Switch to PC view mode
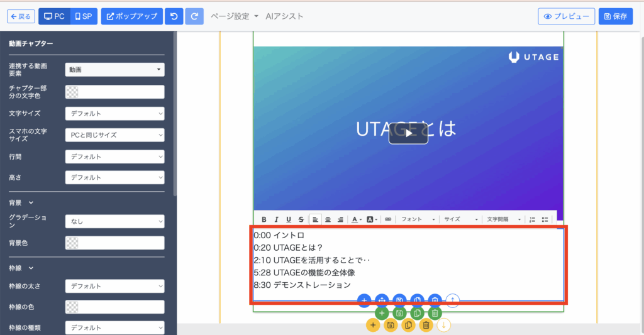 54,16
